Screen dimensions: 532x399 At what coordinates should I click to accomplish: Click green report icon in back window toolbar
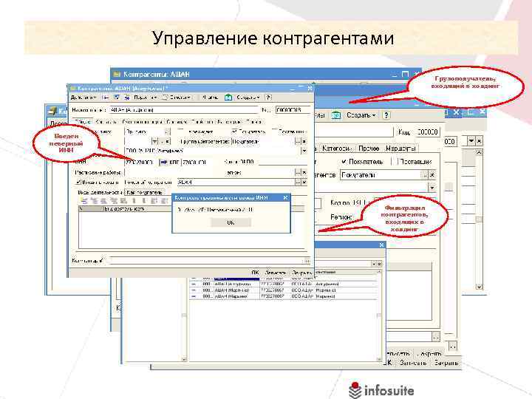point(336,115)
